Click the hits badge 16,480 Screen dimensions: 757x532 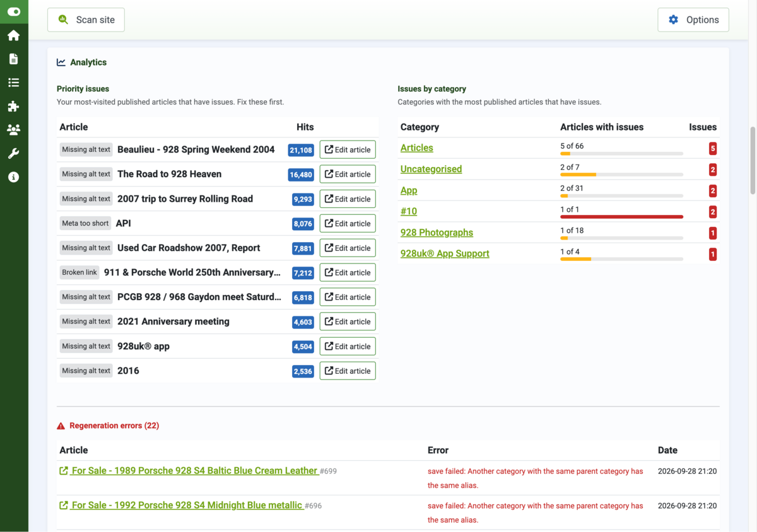coord(301,175)
